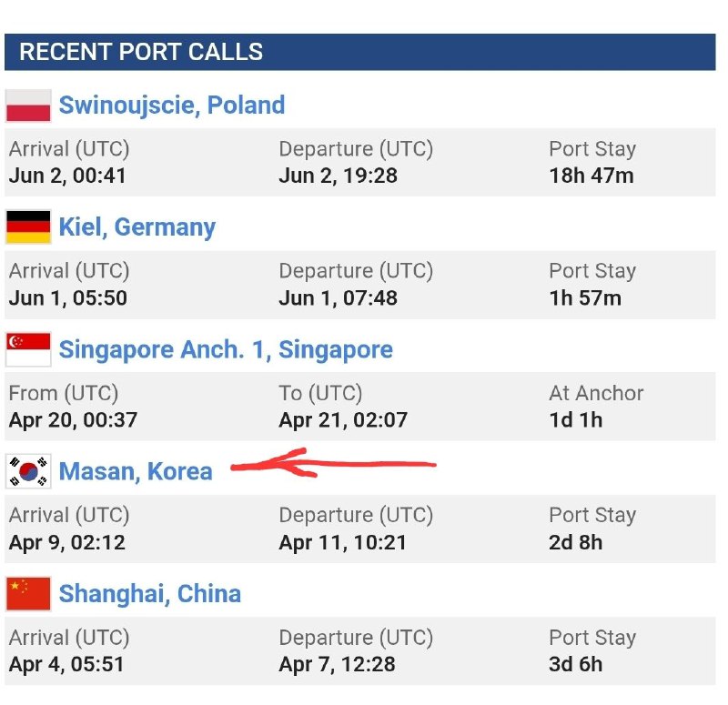Screen dimensions: 728x705
Task: Select Swinoujscie arrival time Jun 2, 00:41
Action: coord(67,176)
